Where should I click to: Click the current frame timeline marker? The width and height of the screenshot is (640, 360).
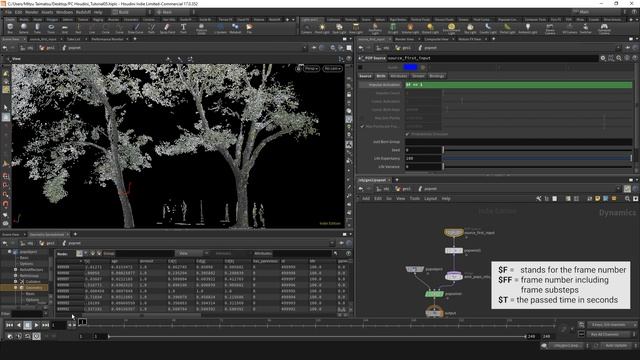82,322
